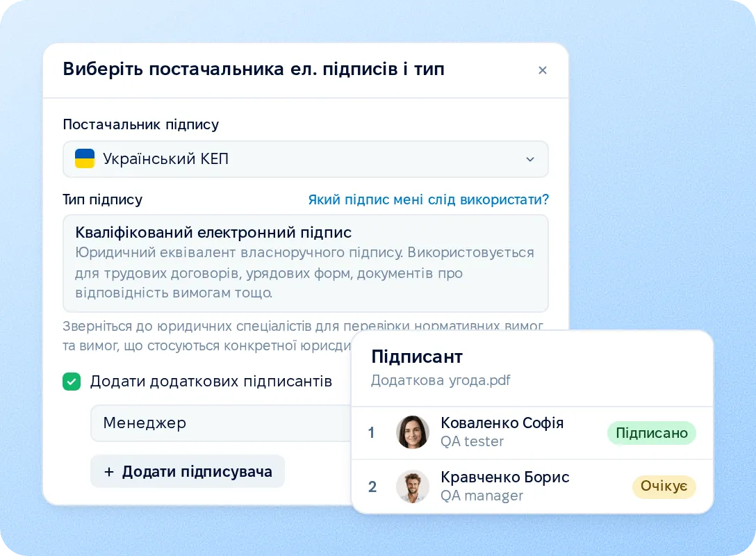756x556 pixels.
Task: Click plus icon in Додати підписувача
Action: (109, 472)
